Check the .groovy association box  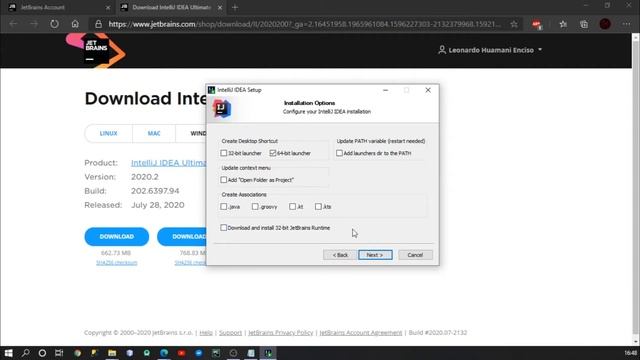click(255, 207)
